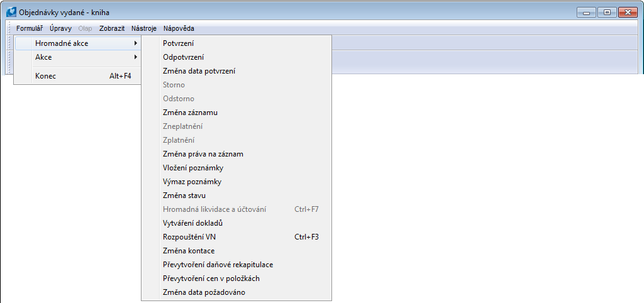Choose Rozpouštění VN
Screen dimensions: 644x303
(189, 237)
